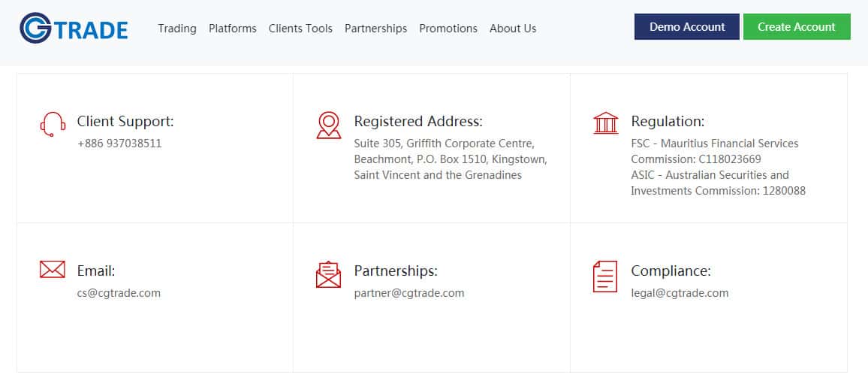
Task: Click the green Create Account button
Action: 797,27
